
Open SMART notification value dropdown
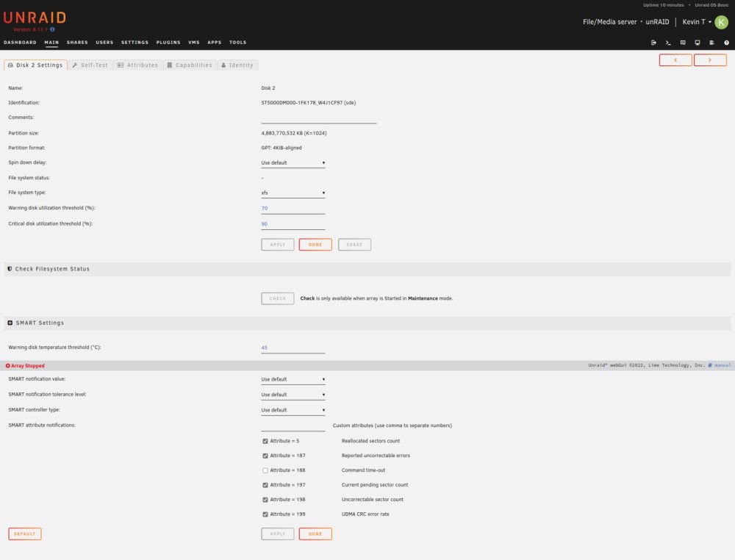pyautogui.click(x=293, y=379)
